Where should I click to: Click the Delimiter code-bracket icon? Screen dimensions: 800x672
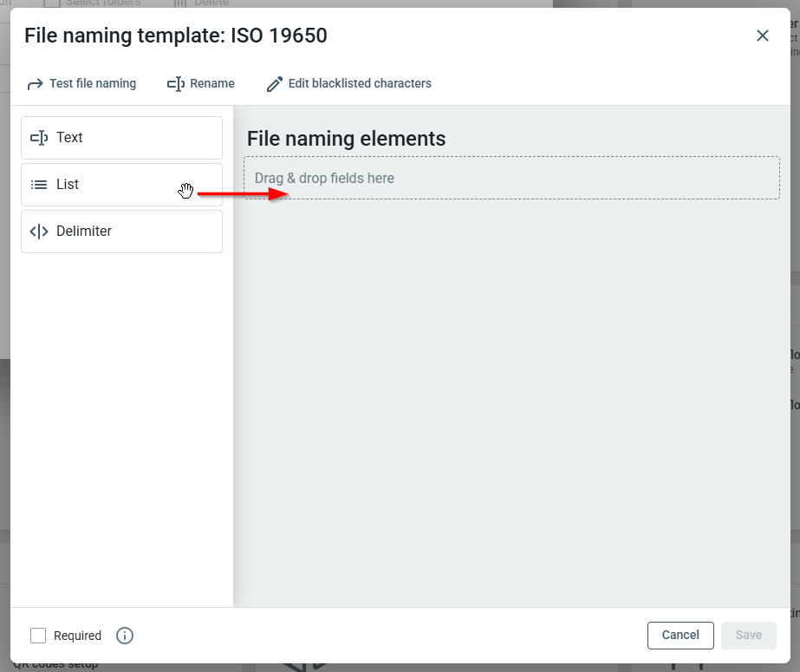(x=39, y=232)
